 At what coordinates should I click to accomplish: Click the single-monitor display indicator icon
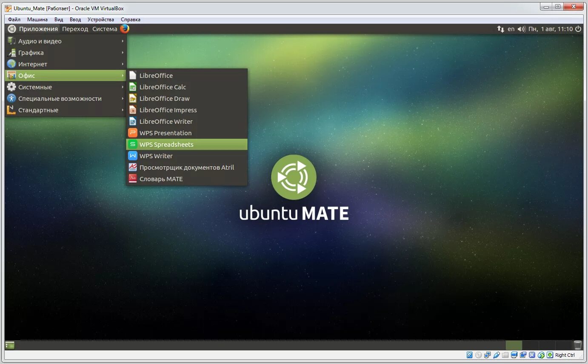(514, 355)
